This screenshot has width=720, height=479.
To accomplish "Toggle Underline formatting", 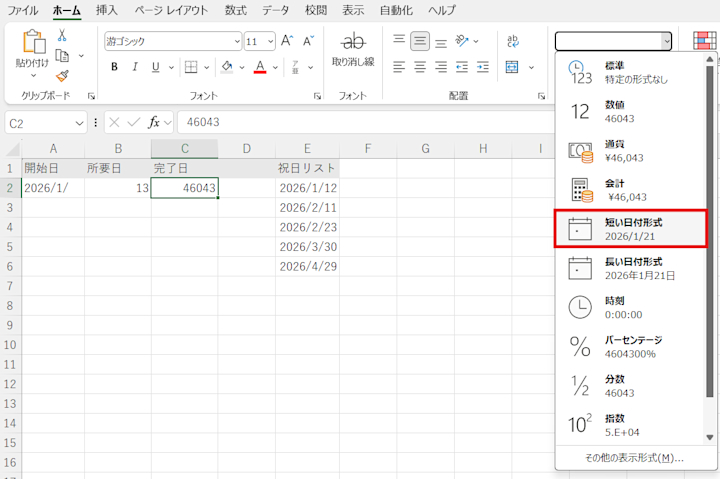I will (x=156, y=67).
